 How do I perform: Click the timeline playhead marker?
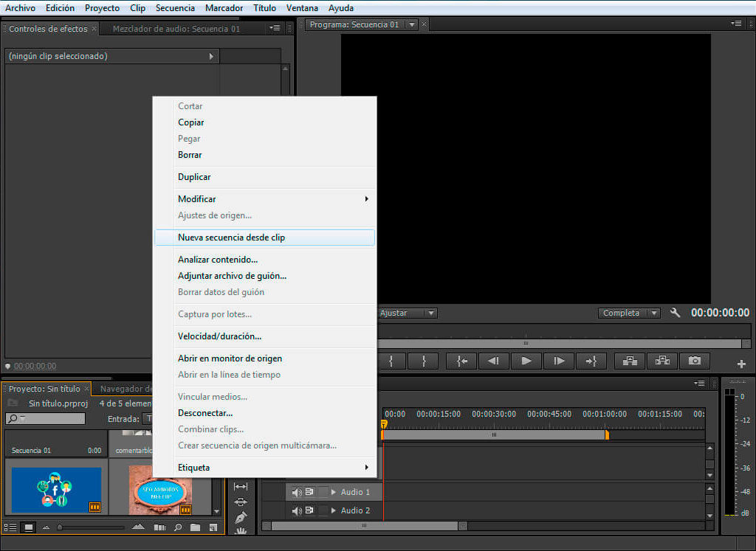coord(384,424)
